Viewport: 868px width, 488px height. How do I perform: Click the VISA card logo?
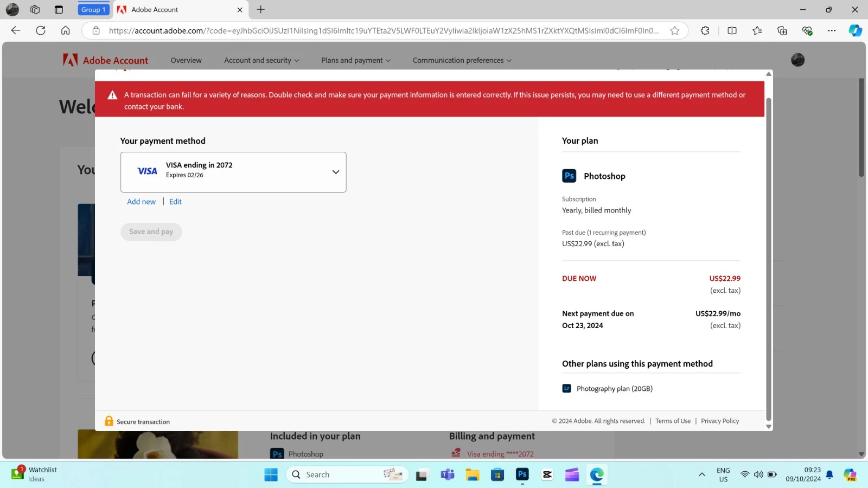pos(147,171)
